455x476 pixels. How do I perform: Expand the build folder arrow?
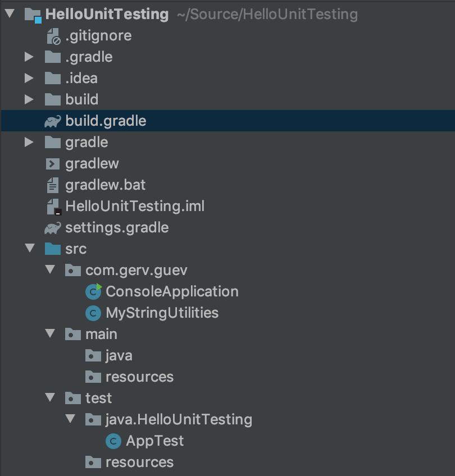29,99
